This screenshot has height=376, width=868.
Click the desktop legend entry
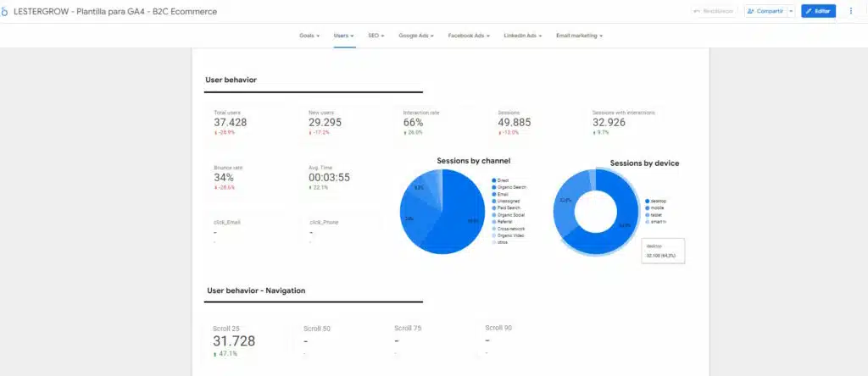click(655, 201)
